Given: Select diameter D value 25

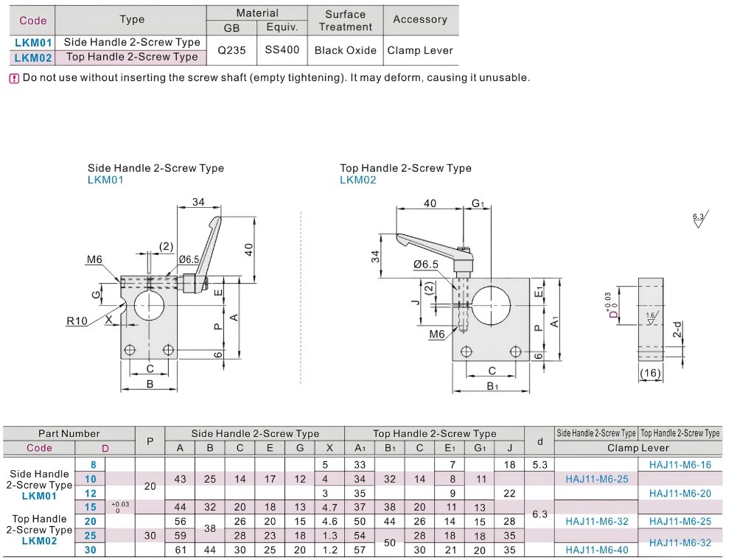Looking at the screenshot, I should (x=90, y=536).
